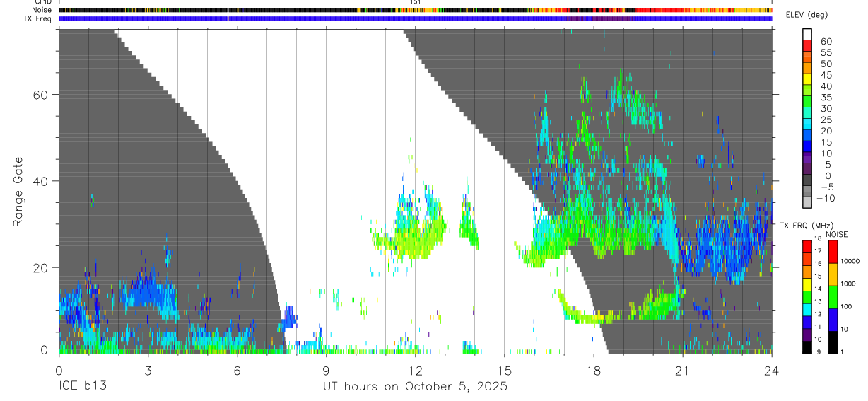Screen dimensions: 868x401
Task: Click x-axis tick label '18'
Action: click(x=594, y=370)
